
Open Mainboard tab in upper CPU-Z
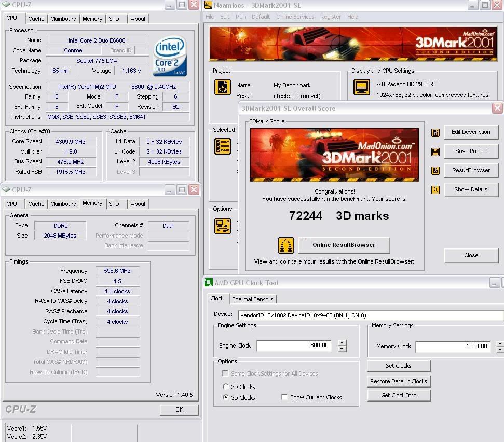[63, 19]
